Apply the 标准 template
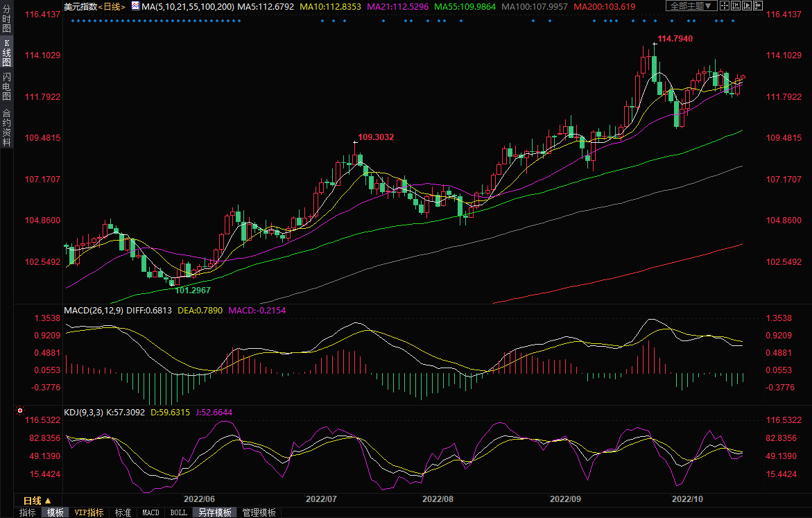Screen dimensions: 812x518 pyautogui.click(x=123, y=512)
